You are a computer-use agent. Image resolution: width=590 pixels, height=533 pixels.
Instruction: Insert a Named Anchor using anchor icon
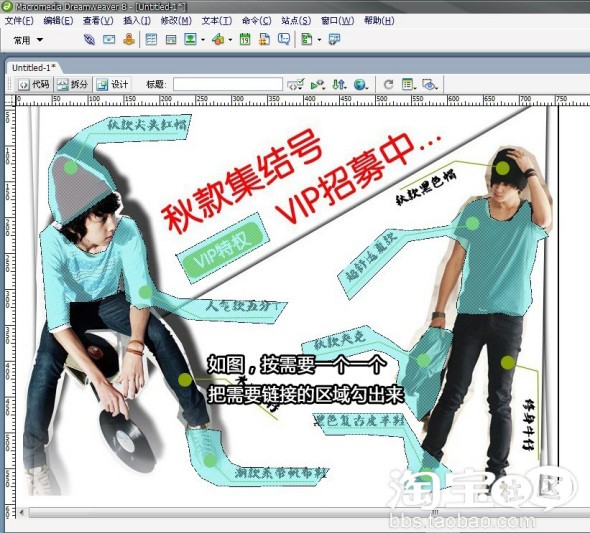pos(129,39)
